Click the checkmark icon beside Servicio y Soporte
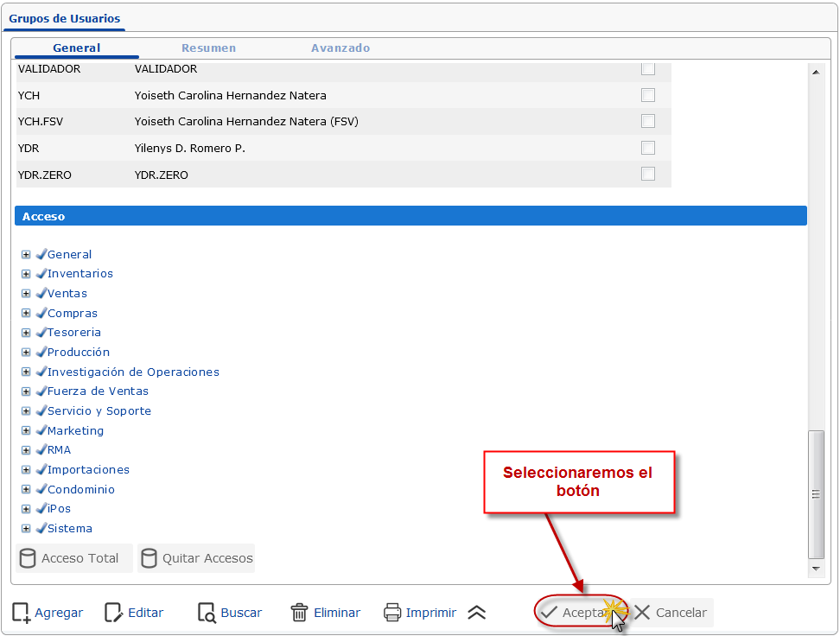This screenshot has height=636, width=840. pos(41,410)
